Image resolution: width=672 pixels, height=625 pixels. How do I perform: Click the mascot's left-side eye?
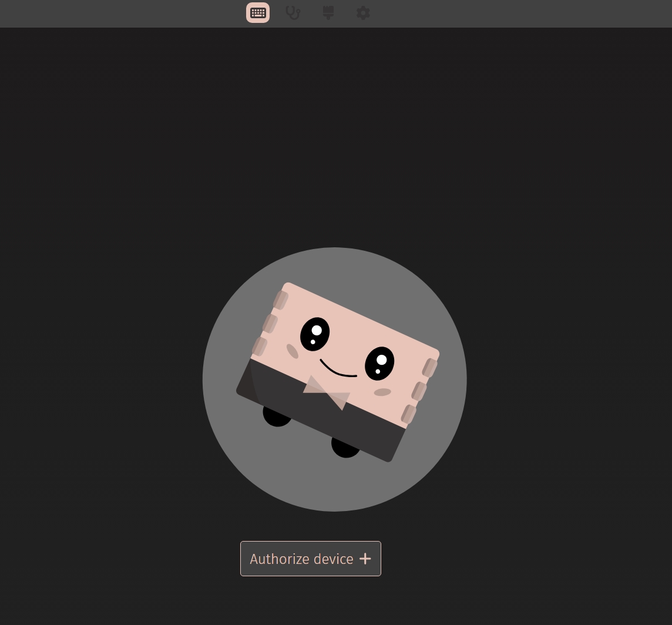[315, 334]
